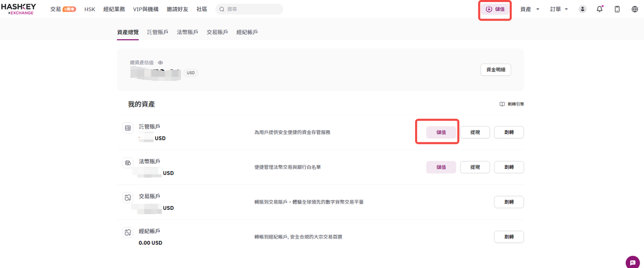Expand the 訂單 dropdown menu
644x268 pixels.
pyautogui.click(x=558, y=9)
